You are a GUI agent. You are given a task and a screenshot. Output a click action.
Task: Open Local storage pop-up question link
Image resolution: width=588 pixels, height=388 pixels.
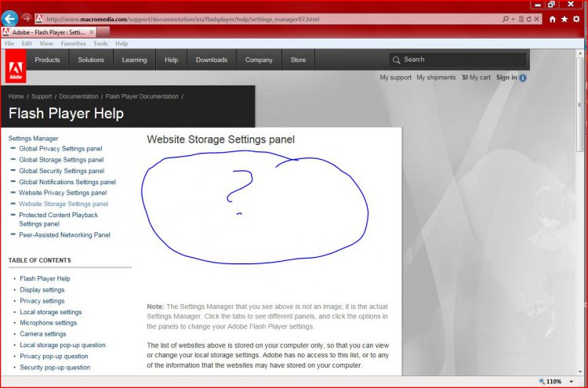(63, 345)
